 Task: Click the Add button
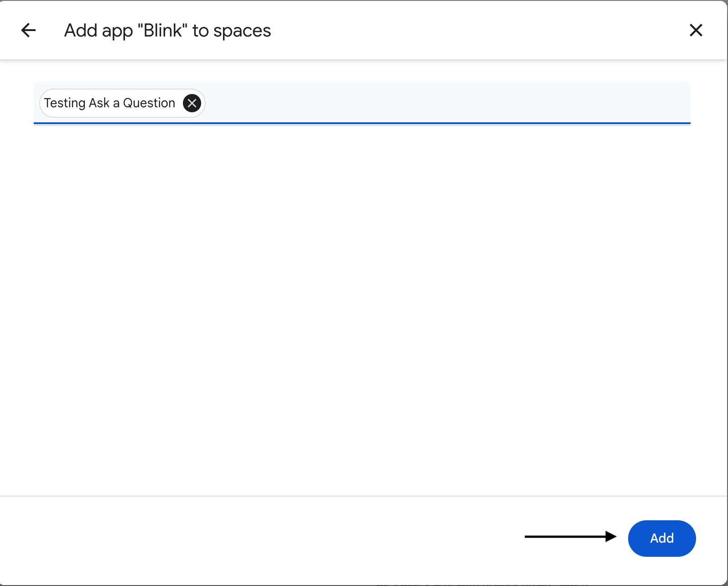tap(662, 538)
